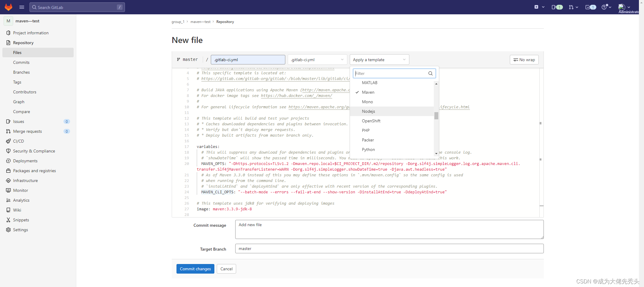Click the Analytics chart icon
This screenshot has height=287, width=644.
click(8, 200)
